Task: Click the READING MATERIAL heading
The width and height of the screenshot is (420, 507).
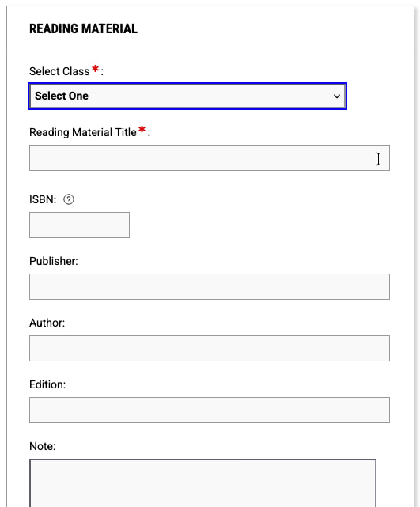Action: coord(83,28)
